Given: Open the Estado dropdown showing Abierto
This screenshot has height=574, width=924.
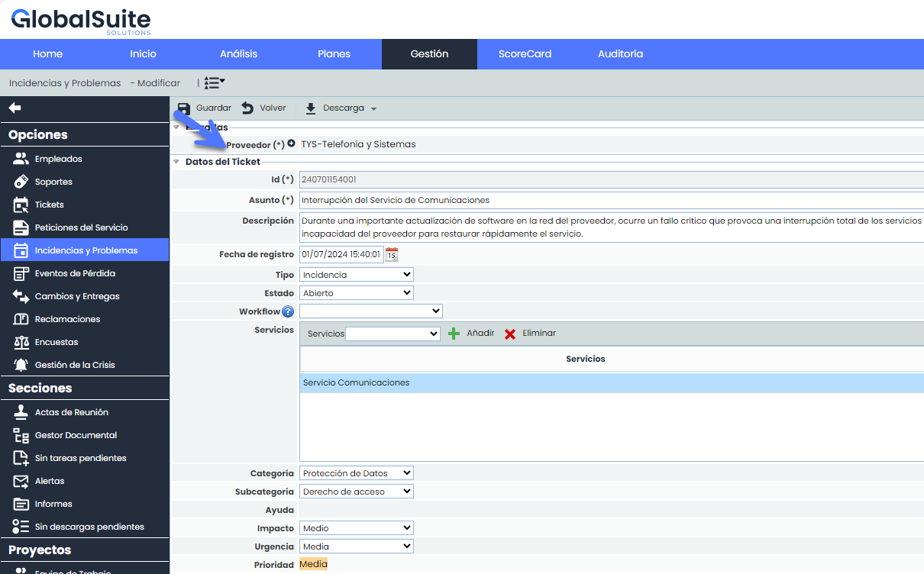Looking at the screenshot, I should 357,292.
